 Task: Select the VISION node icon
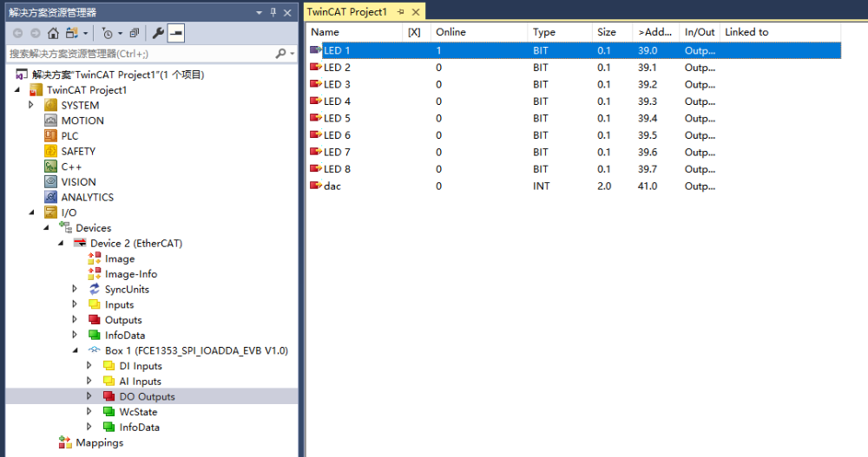pos(50,181)
